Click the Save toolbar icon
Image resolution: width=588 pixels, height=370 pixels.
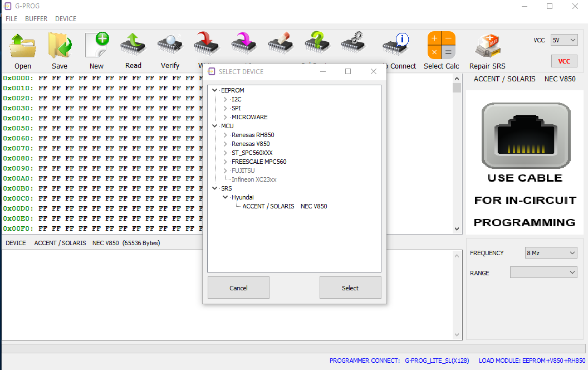59,46
